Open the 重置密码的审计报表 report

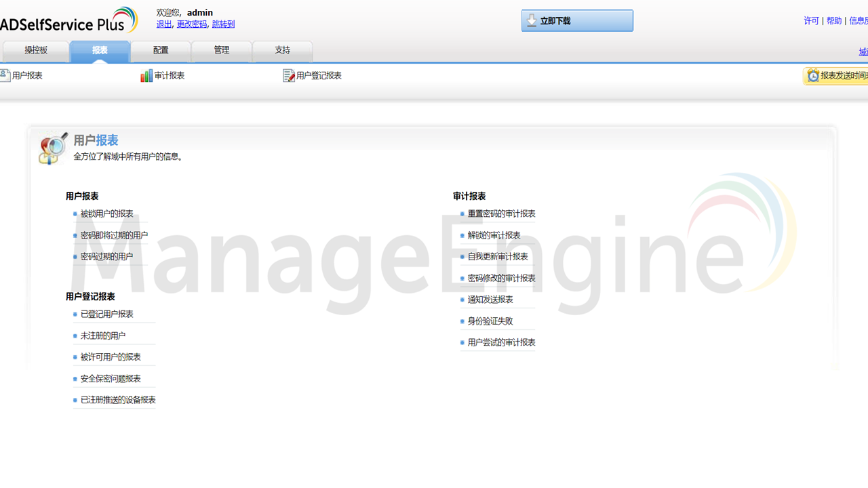pyautogui.click(x=501, y=213)
